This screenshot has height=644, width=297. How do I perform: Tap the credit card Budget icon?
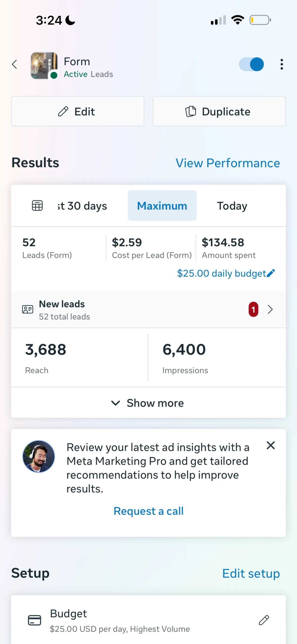(x=34, y=620)
